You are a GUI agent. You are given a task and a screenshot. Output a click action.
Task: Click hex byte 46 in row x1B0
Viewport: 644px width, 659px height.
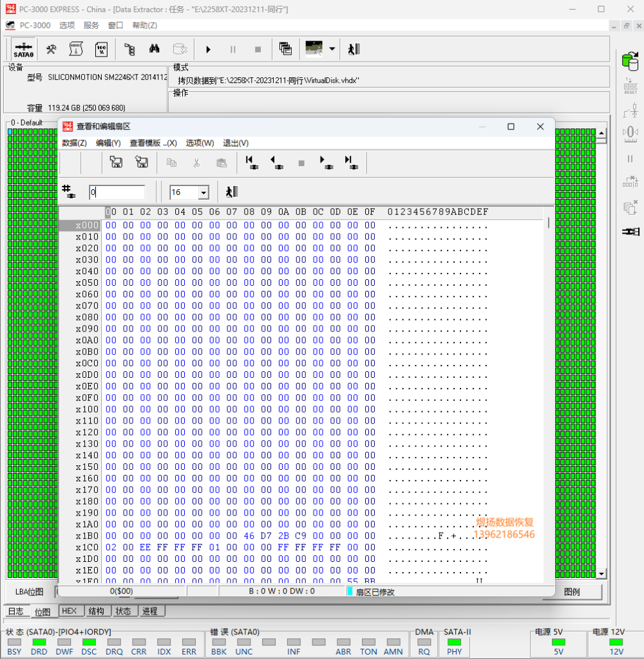click(249, 536)
